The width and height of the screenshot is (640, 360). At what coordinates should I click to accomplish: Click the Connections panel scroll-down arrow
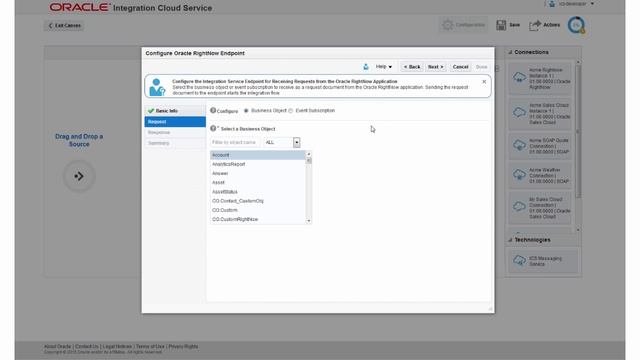pos(578,230)
